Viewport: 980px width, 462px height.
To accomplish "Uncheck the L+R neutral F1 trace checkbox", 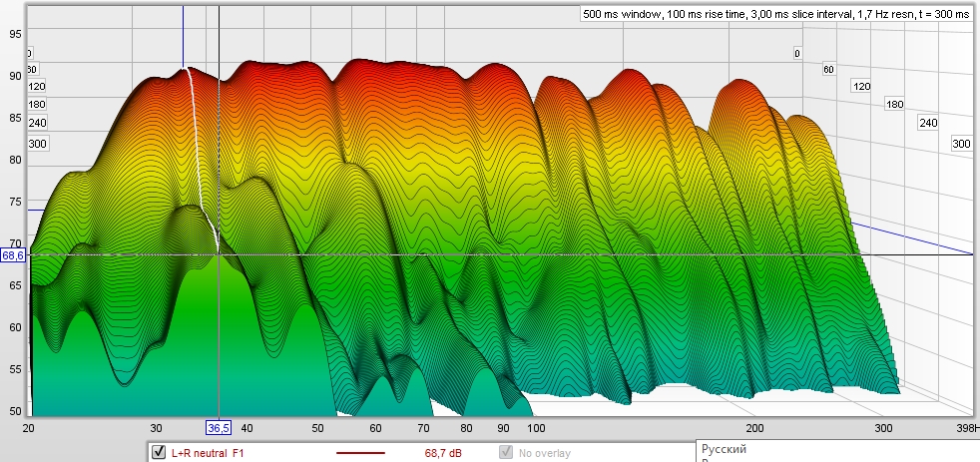I will pyautogui.click(x=158, y=453).
